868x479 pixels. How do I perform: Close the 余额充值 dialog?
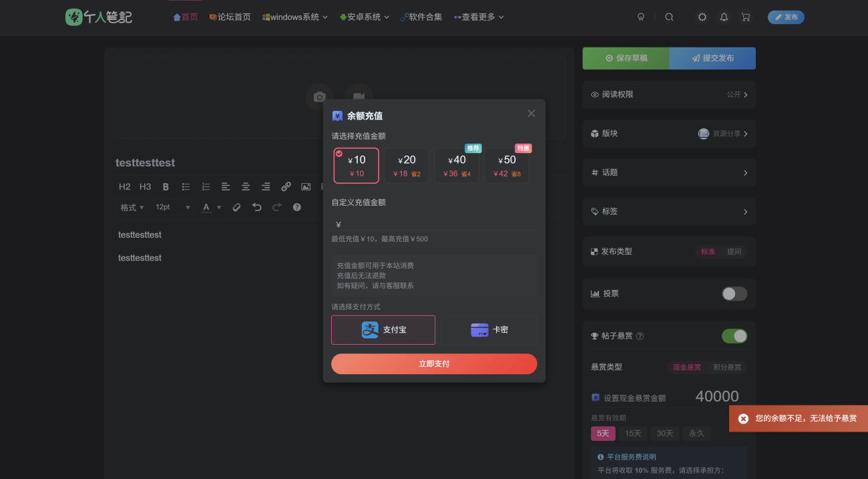click(x=531, y=114)
